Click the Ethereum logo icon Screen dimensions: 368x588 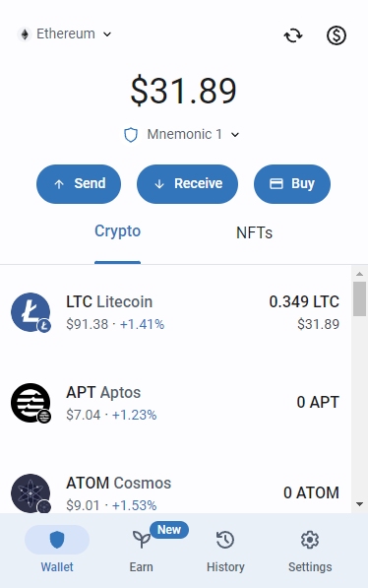click(25, 34)
